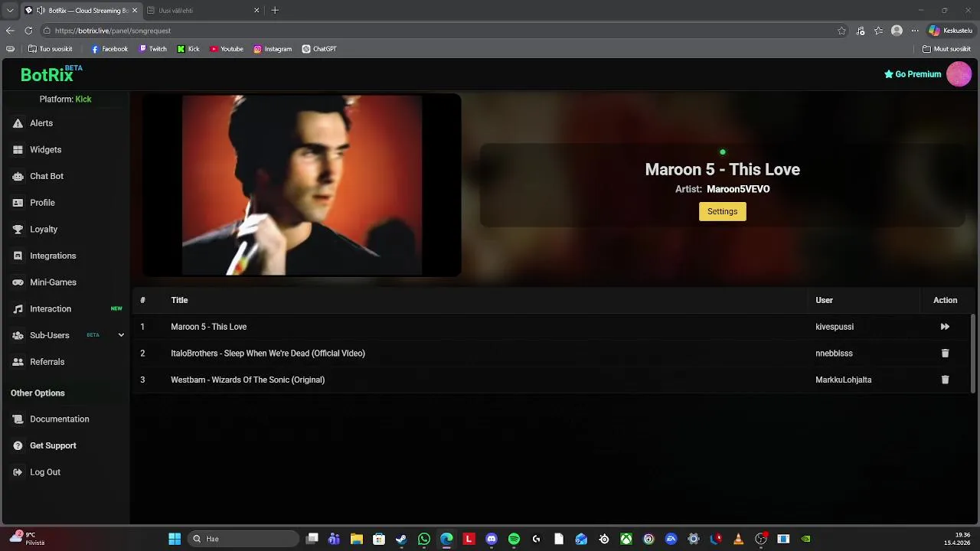The width and height of the screenshot is (980, 551).
Task: Click the Documentation sidebar icon
Action: [18, 419]
